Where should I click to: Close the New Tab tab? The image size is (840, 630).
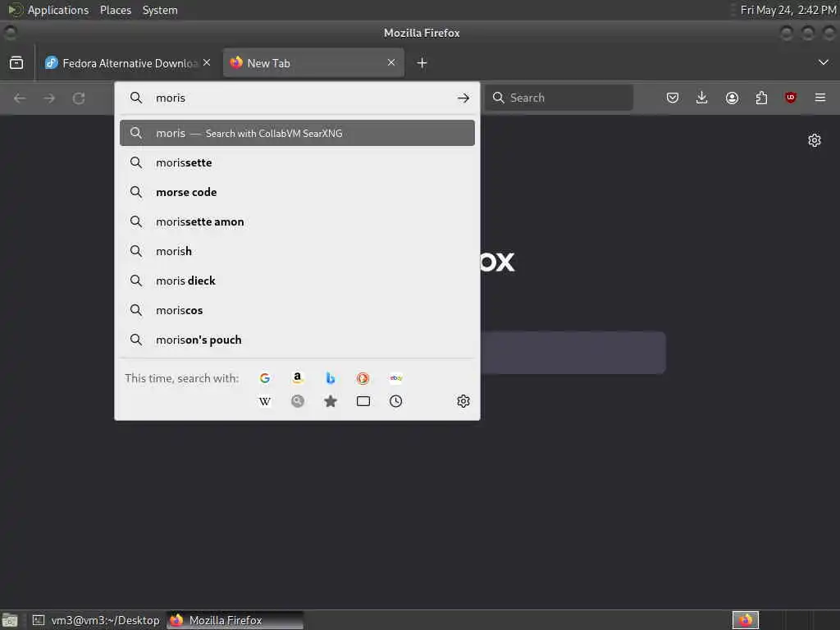[391, 62]
